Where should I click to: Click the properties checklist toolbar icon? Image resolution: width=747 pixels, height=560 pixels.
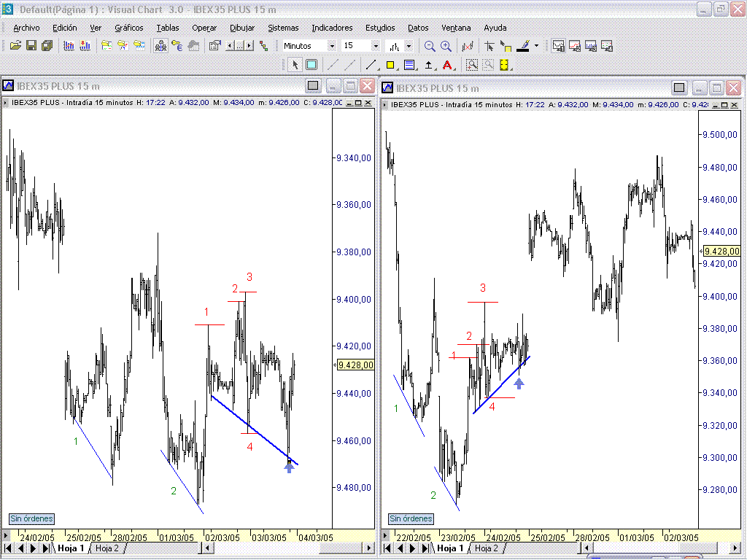click(x=215, y=46)
